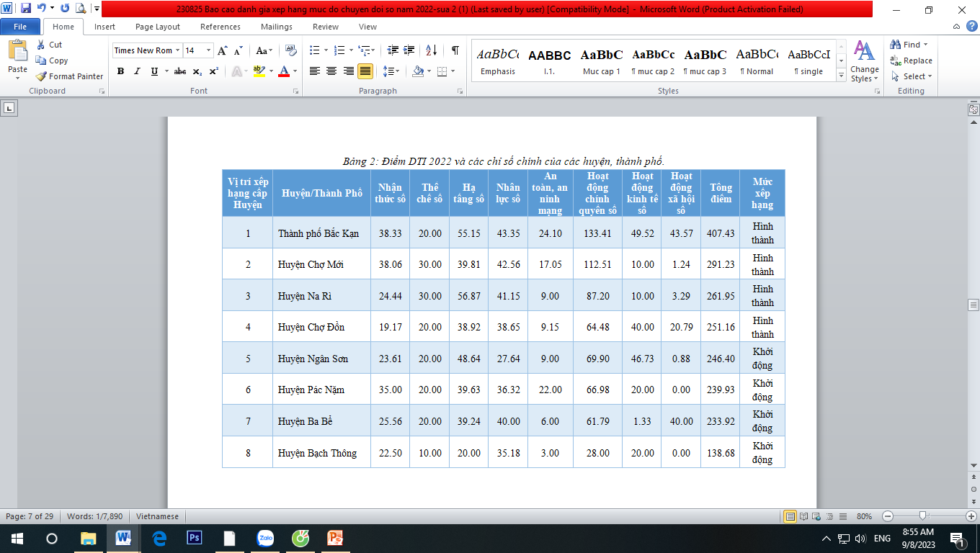
Task: Click the tab selector at ruler corner
Action: [9, 109]
